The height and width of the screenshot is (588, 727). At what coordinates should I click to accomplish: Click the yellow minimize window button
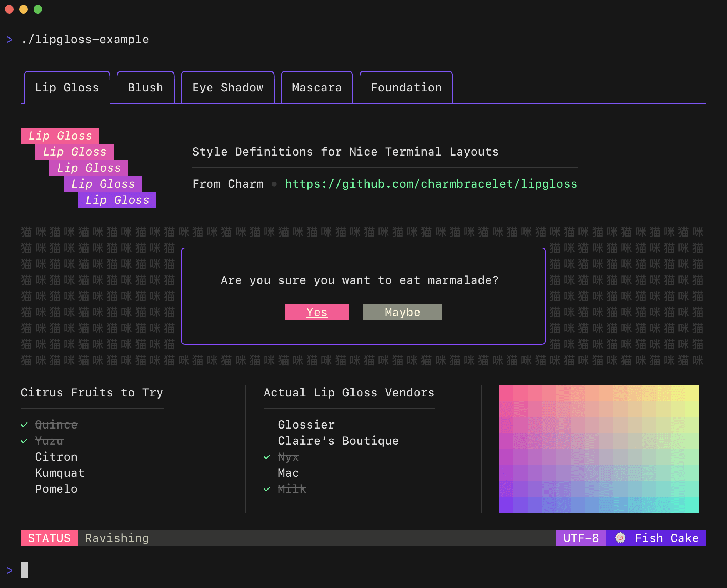click(24, 9)
